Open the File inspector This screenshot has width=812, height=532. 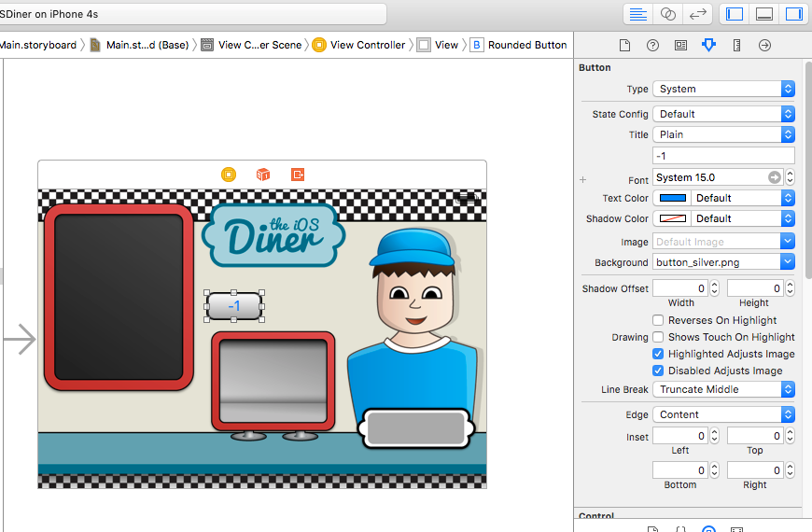(x=624, y=46)
